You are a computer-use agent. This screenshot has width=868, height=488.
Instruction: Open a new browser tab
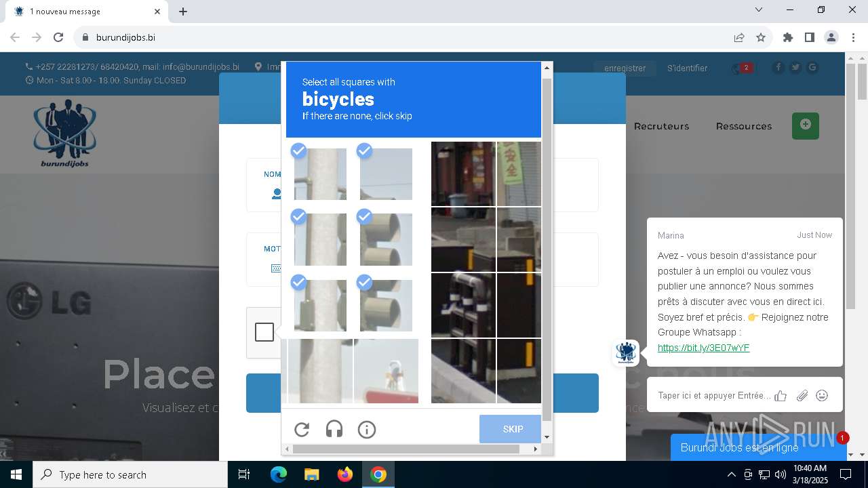(x=183, y=12)
